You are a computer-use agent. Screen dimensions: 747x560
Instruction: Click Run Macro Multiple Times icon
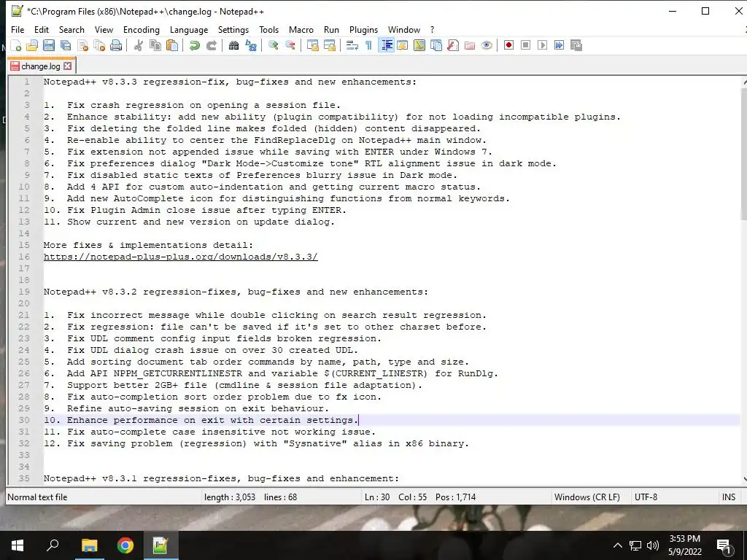click(560, 45)
